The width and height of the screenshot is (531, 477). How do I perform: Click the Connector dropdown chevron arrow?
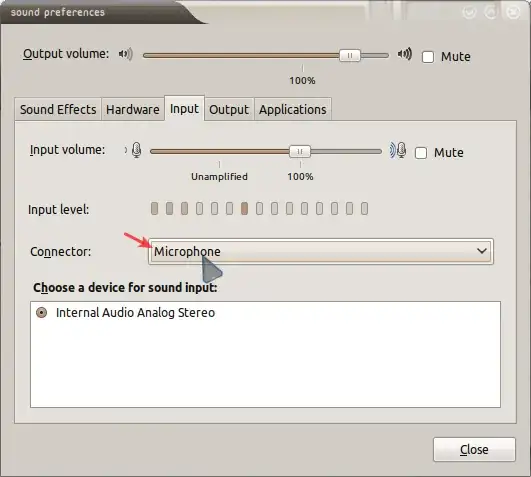point(482,251)
